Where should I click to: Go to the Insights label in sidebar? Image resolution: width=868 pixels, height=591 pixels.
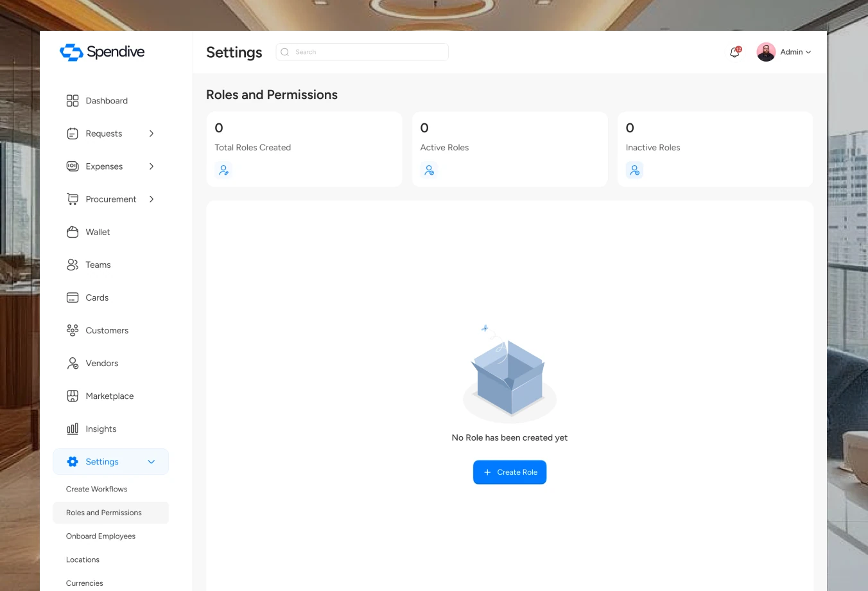point(101,429)
